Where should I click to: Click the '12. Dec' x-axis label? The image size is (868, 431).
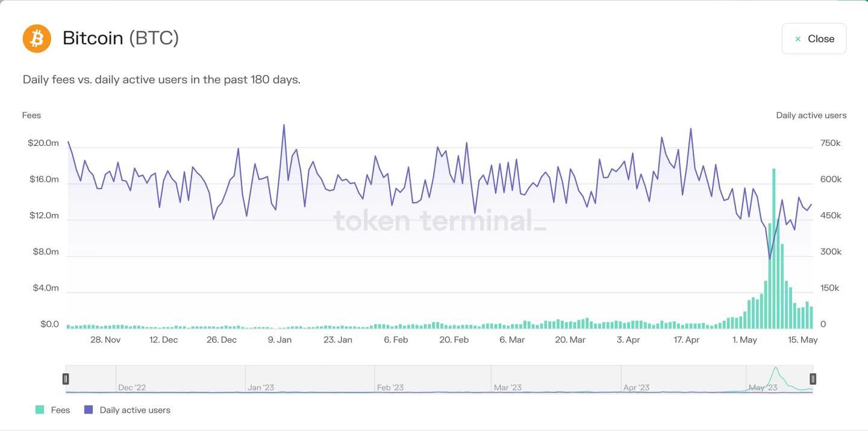point(164,340)
